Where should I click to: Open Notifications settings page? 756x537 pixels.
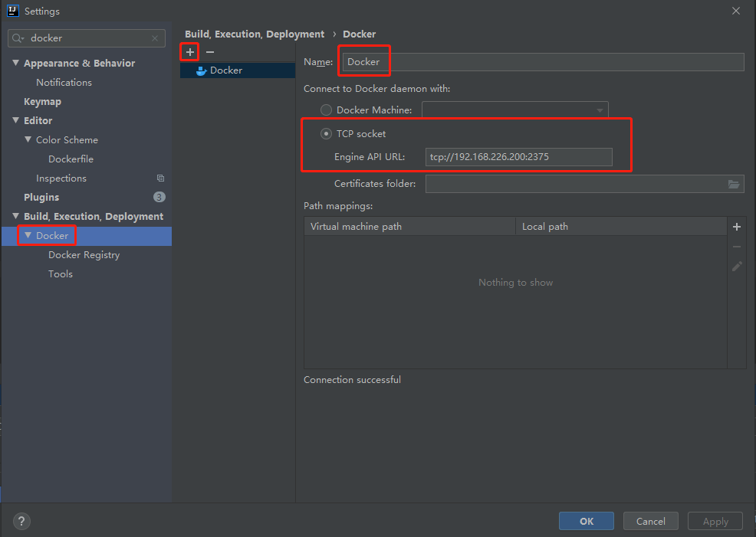click(64, 83)
